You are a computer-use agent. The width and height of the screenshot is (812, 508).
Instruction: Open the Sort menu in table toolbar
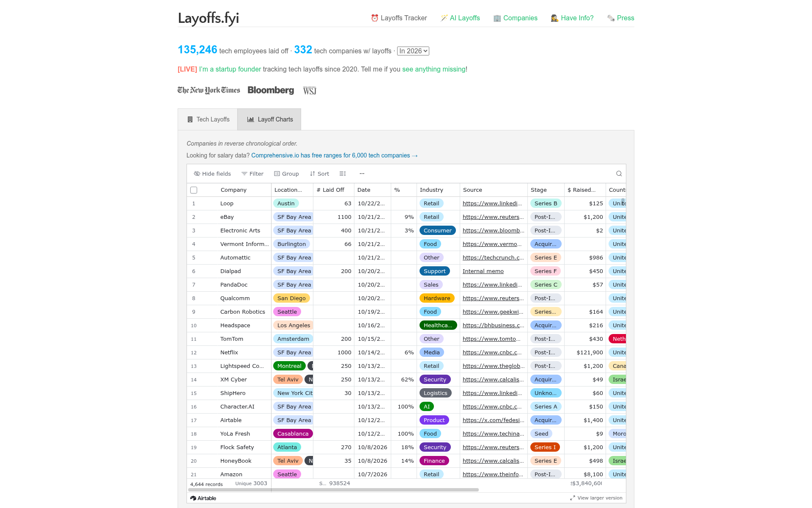(319, 174)
